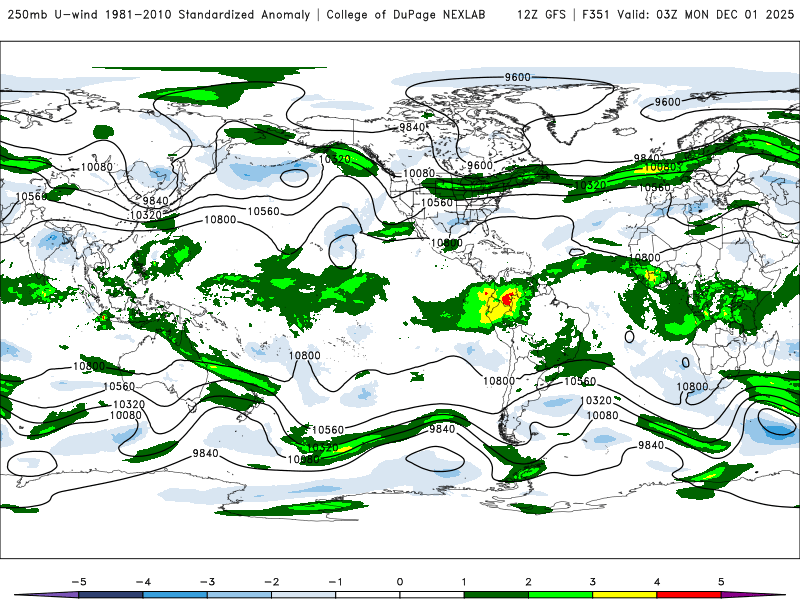Click the 'F351' forecast hour text

click(595, 15)
